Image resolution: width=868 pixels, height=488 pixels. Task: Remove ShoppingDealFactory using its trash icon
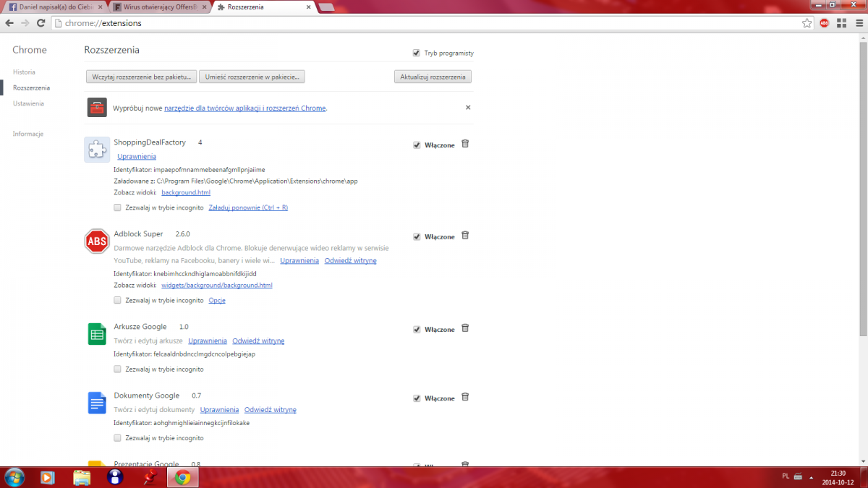465,144
